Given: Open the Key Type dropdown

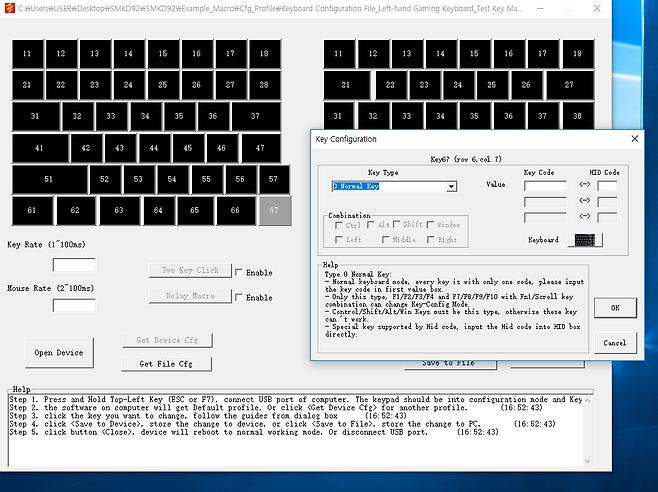Looking at the screenshot, I should tap(451, 186).
